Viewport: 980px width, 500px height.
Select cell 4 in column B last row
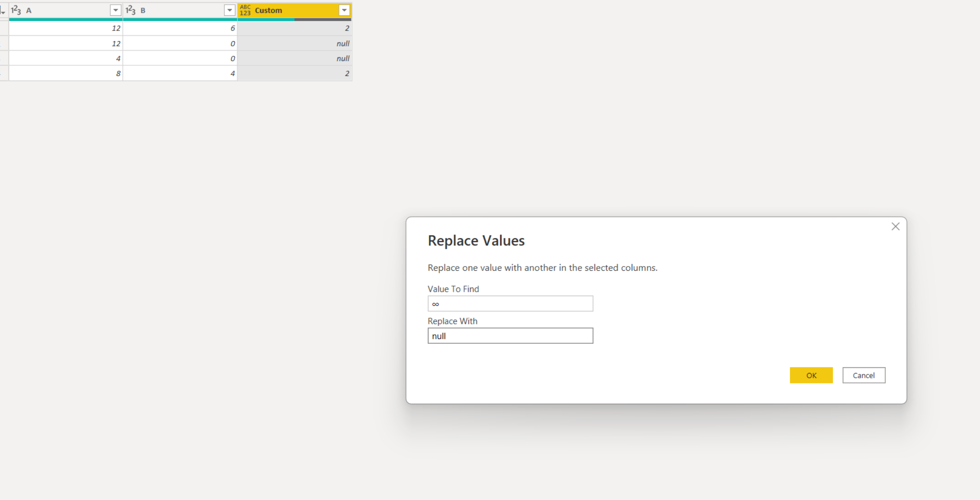coord(180,74)
